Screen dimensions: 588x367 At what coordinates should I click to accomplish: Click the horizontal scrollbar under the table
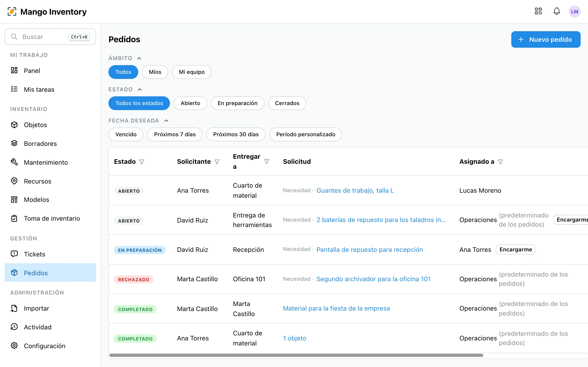click(296, 355)
